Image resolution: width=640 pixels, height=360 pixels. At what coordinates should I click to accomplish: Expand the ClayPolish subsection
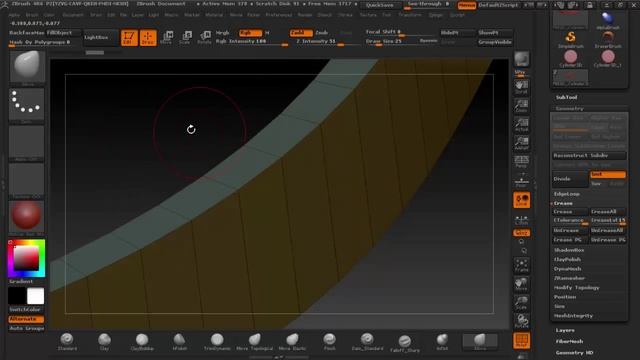tap(567, 259)
